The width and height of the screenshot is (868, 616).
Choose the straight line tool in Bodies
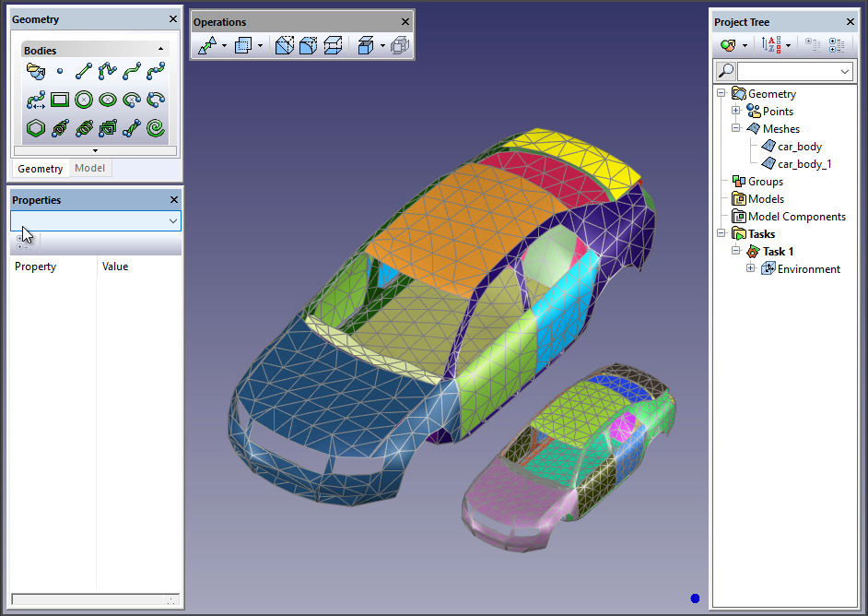tap(84, 70)
